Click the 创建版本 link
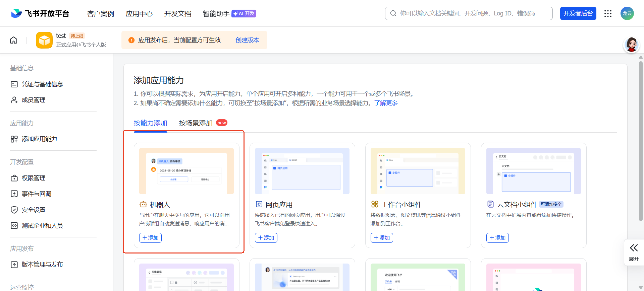Image resolution: width=644 pixels, height=291 pixels. 247,40
